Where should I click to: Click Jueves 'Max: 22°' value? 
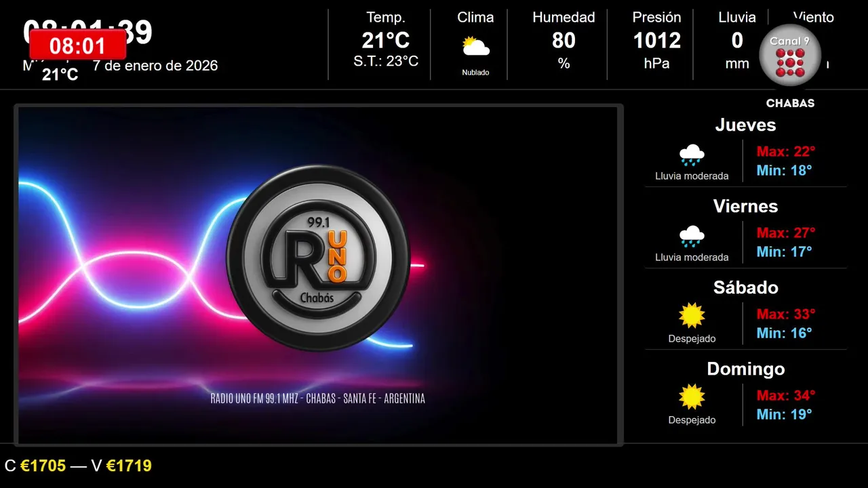[x=786, y=151]
